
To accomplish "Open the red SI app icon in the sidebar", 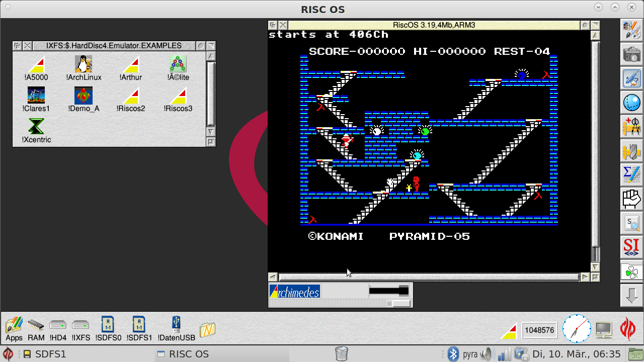I will 631,247.
